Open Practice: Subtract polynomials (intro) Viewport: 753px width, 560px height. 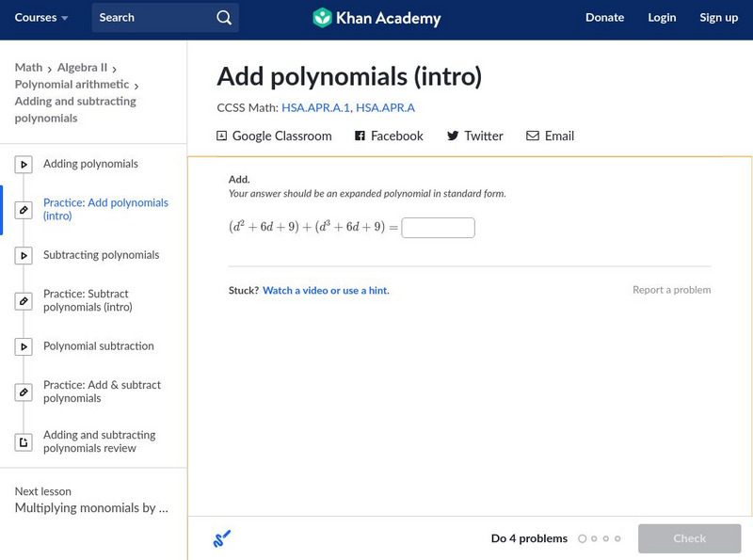(x=88, y=300)
